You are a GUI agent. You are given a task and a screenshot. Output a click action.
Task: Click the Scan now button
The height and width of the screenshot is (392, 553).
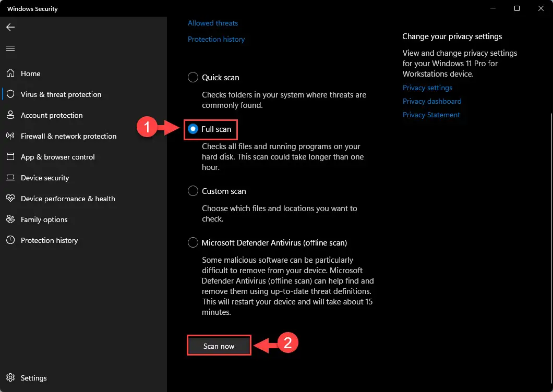[219, 346]
